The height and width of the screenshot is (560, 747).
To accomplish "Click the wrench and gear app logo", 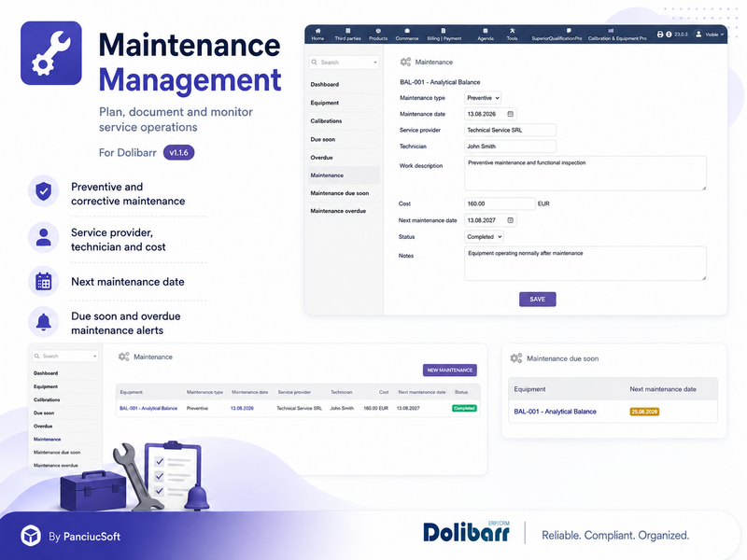I will [x=51, y=53].
